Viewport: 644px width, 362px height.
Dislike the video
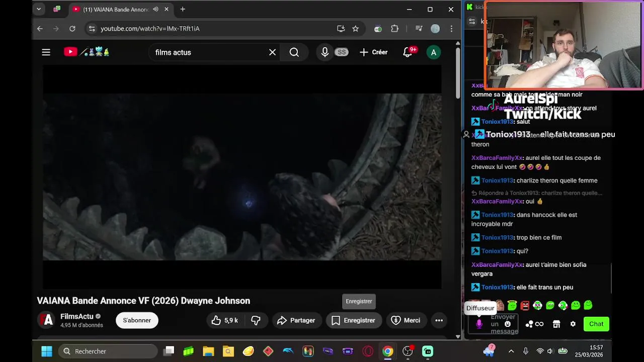pyautogui.click(x=256, y=320)
